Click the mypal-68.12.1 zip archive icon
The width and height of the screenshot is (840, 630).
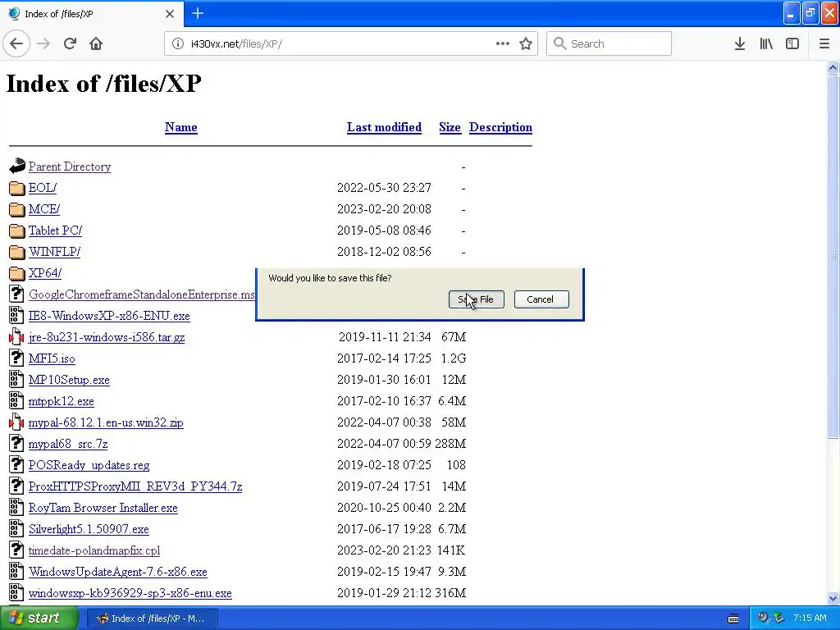pos(16,422)
